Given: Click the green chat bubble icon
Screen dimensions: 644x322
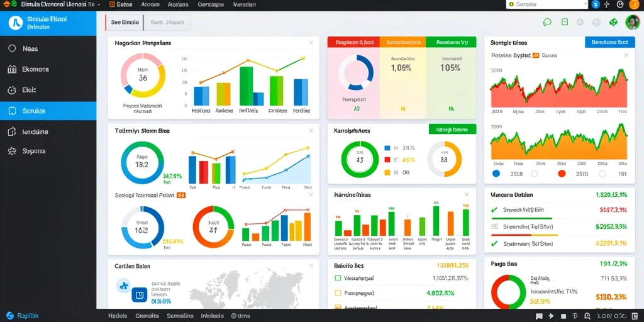Looking at the screenshot, I should click(x=547, y=22).
